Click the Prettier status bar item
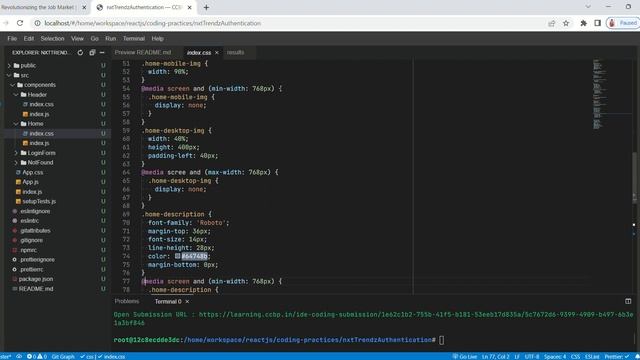 [x=617, y=357]
